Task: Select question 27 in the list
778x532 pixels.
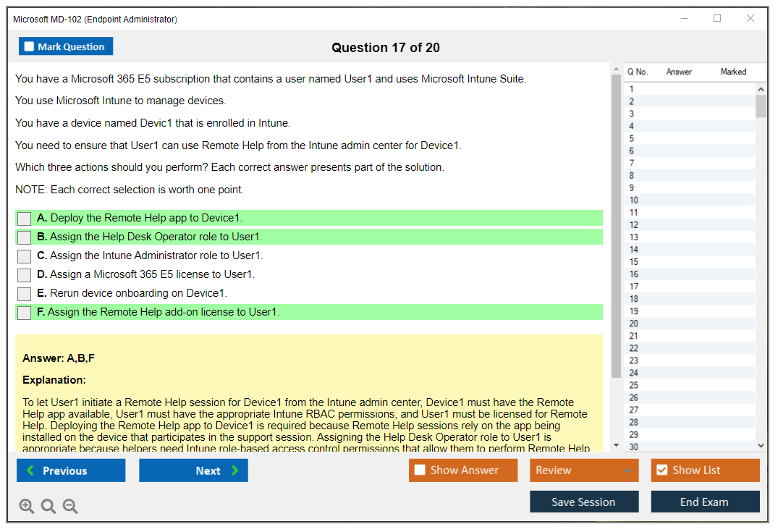Action: point(690,410)
